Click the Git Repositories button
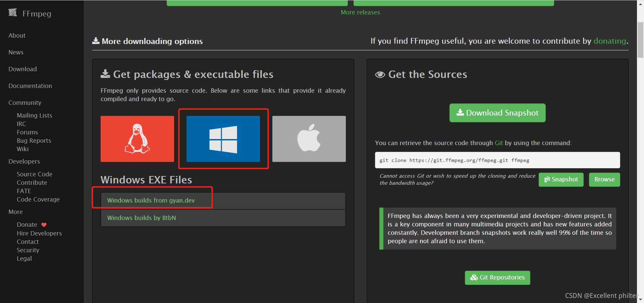 click(x=497, y=277)
